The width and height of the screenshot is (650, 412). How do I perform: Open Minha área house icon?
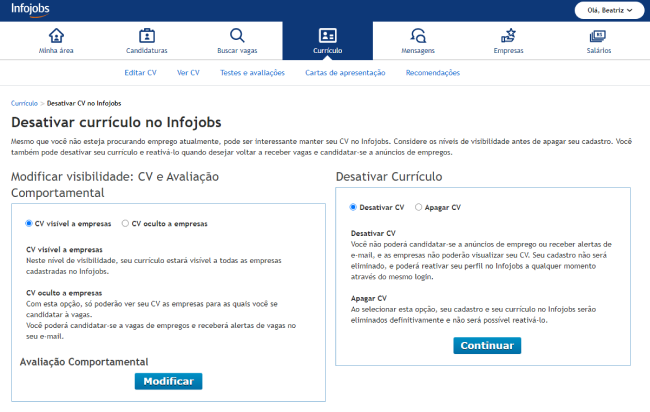tap(56, 35)
